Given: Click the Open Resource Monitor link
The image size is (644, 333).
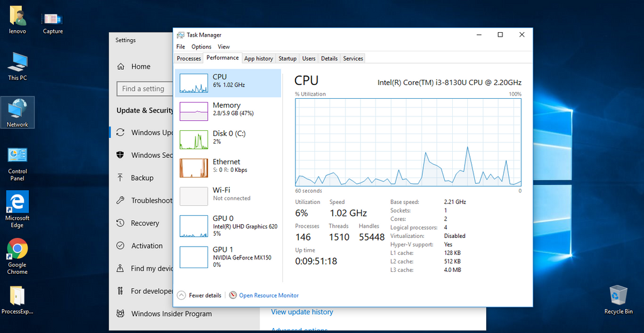Looking at the screenshot, I should (269, 295).
